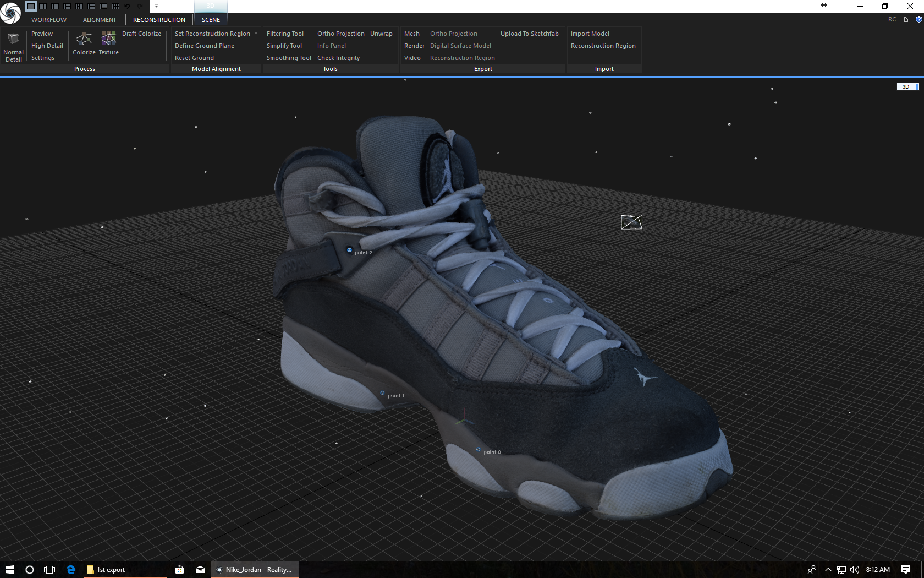Image resolution: width=924 pixels, height=578 pixels.
Task: Expand hidden icons in the system tray
Action: pyautogui.click(x=827, y=569)
